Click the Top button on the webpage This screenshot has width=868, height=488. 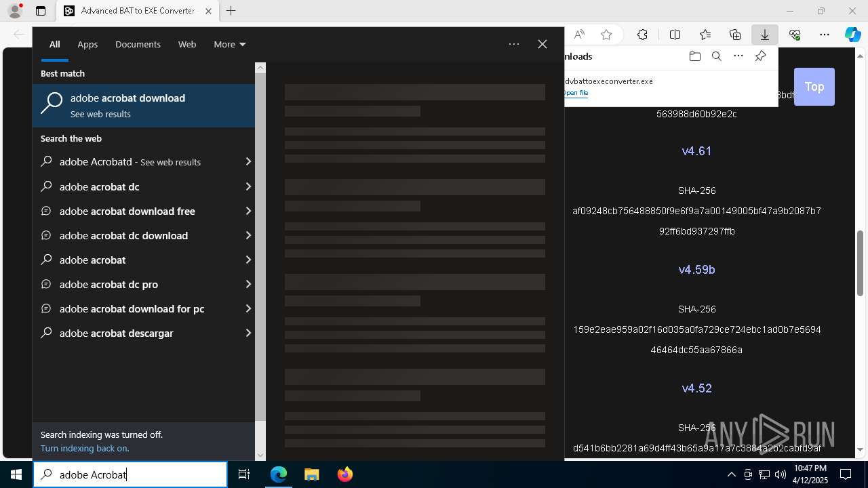(x=814, y=87)
